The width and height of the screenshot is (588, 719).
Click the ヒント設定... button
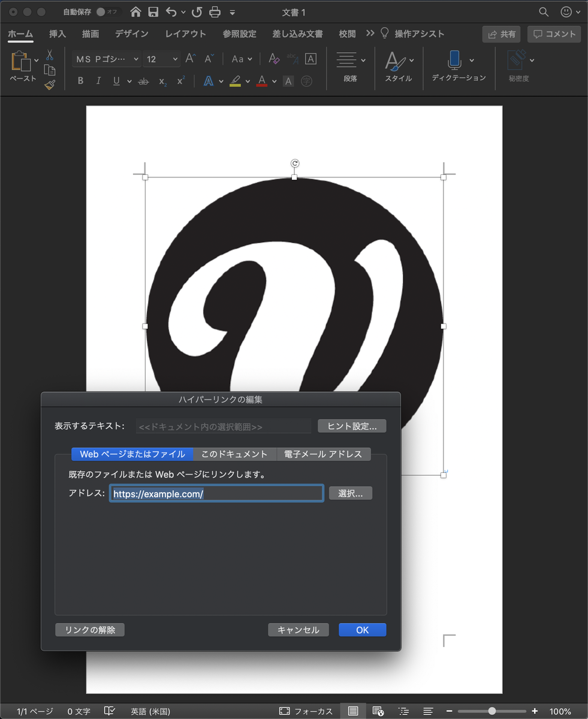click(x=352, y=426)
